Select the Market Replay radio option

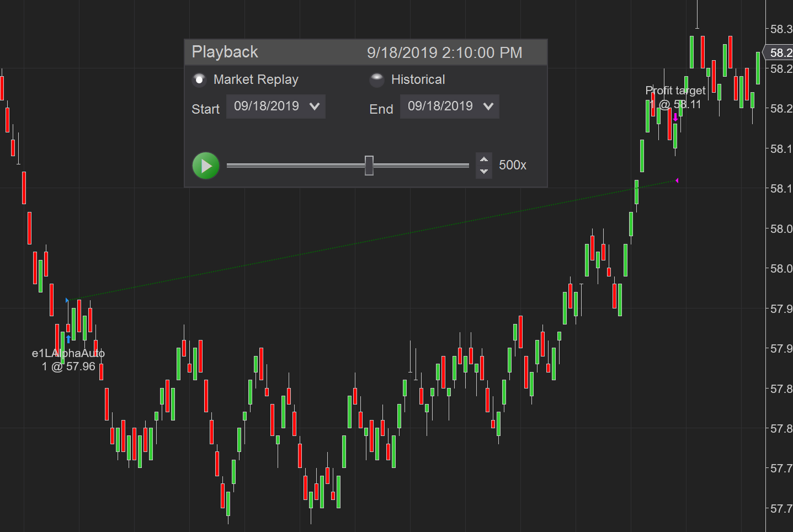point(199,80)
